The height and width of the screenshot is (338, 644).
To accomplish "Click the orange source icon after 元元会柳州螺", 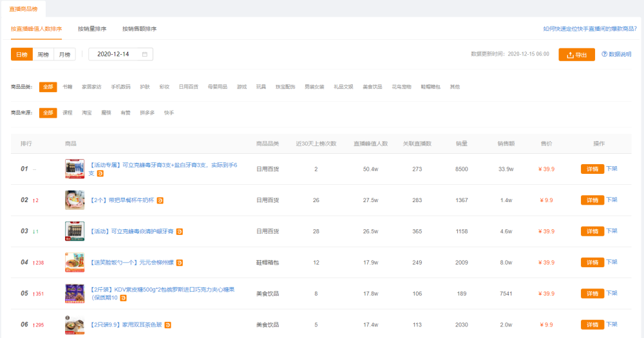I will (x=180, y=263).
